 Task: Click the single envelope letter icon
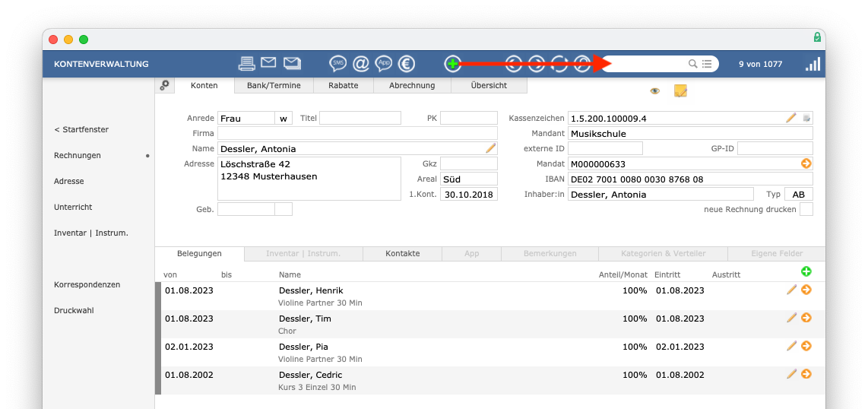pyautogui.click(x=268, y=63)
